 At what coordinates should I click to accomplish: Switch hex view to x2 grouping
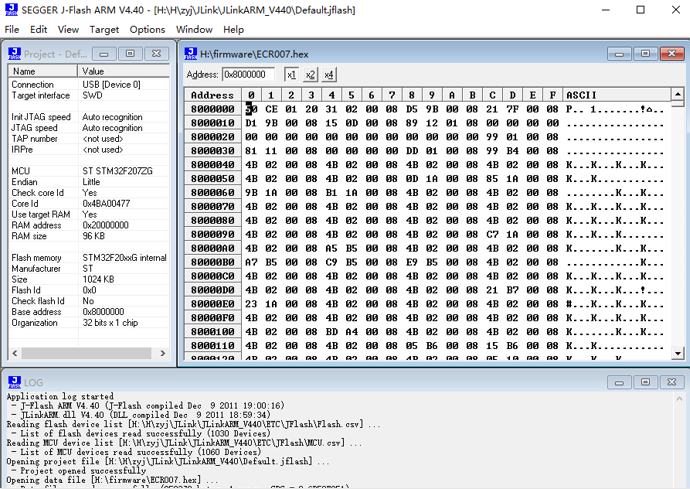310,75
